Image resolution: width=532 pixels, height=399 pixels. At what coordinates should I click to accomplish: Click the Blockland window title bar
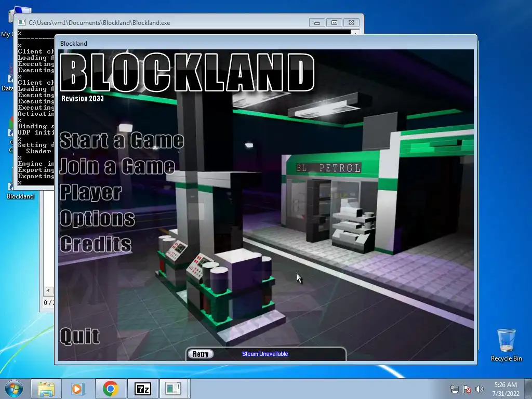click(x=265, y=43)
